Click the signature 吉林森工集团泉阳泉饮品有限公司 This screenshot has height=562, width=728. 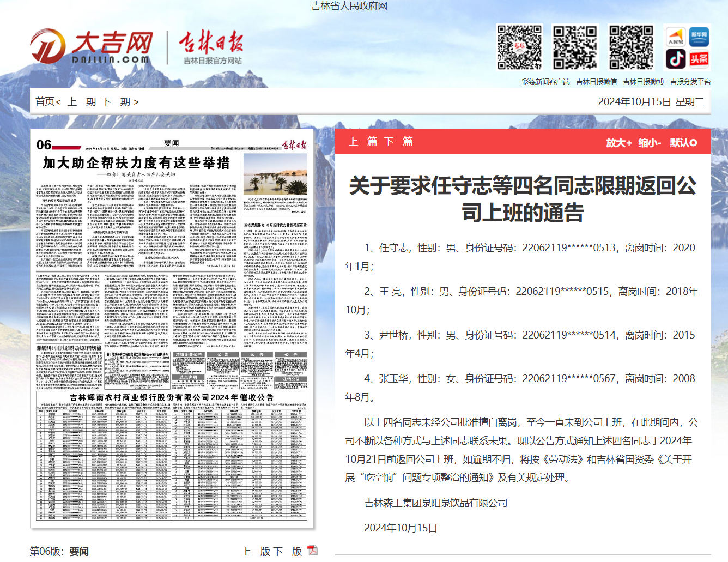pos(436,503)
